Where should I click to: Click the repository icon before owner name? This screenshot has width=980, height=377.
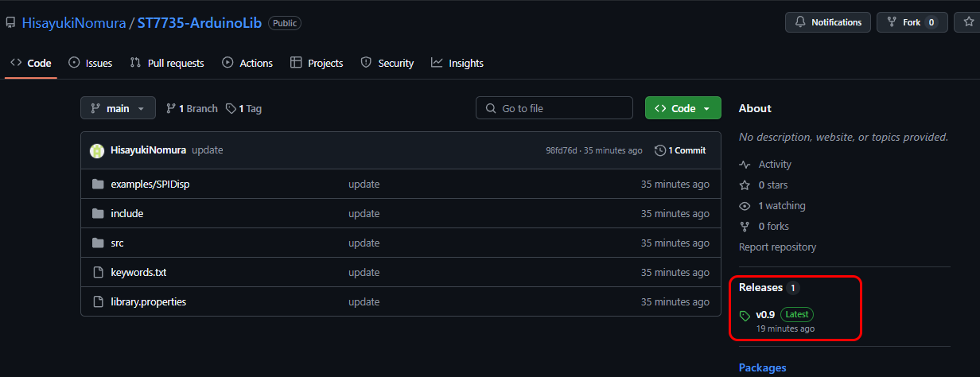click(x=10, y=23)
